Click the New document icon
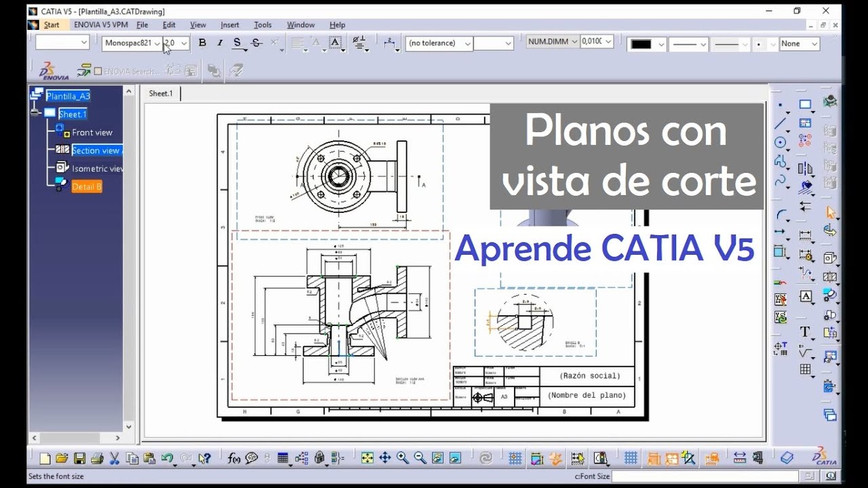The width and height of the screenshot is (868, 488). pyautogui.click(x=45, y=458)
